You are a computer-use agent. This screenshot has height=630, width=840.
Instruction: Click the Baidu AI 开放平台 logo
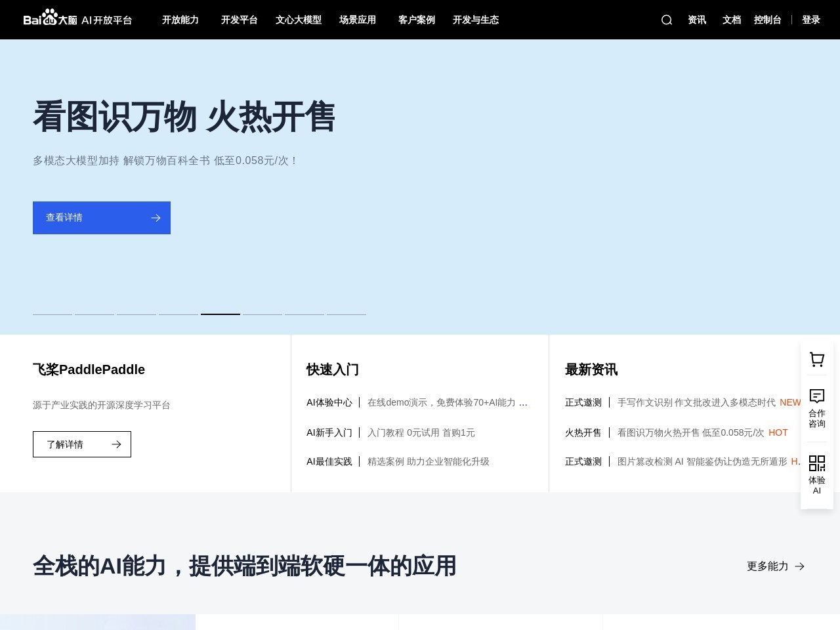[77, 20]
